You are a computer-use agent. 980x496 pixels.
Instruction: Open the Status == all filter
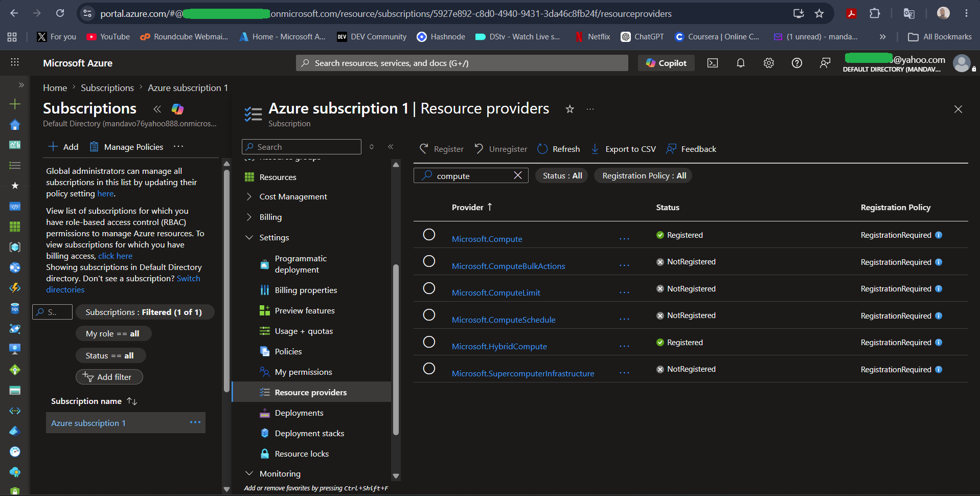tap(110, 355)
